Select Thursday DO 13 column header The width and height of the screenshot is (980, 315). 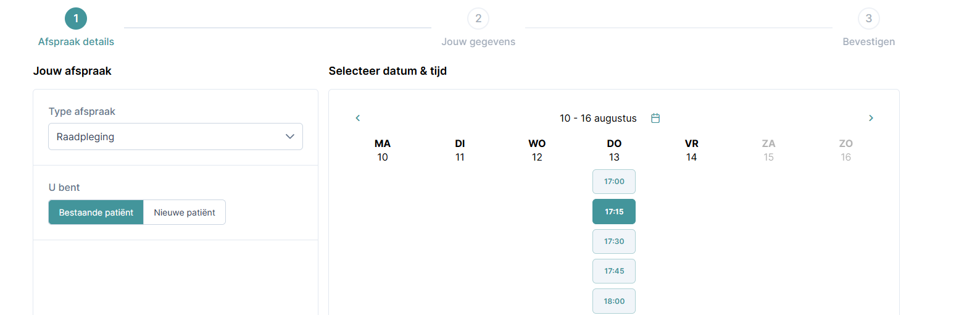click(x=614, y=150)
